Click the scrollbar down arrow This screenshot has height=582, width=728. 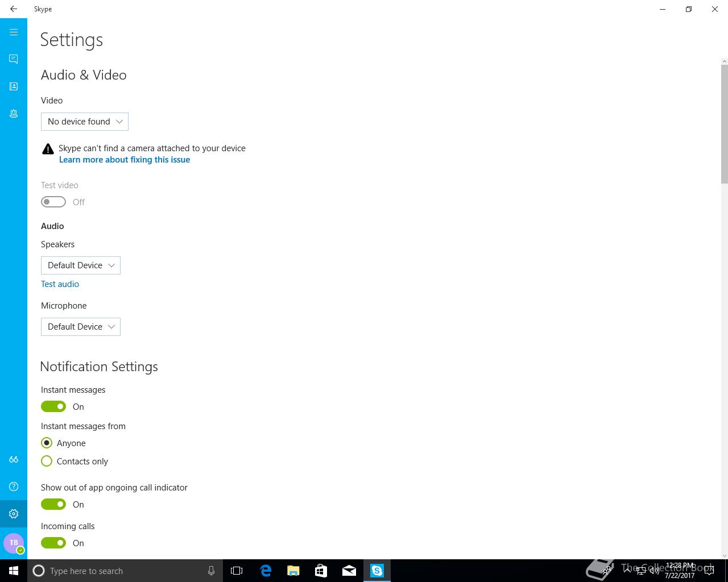[x=724, y=555]
